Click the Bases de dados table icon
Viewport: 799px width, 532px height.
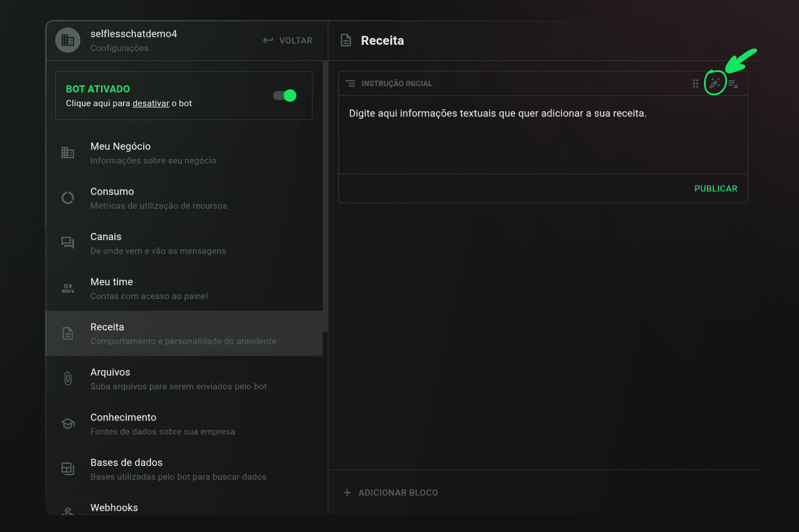pos(68,469)
